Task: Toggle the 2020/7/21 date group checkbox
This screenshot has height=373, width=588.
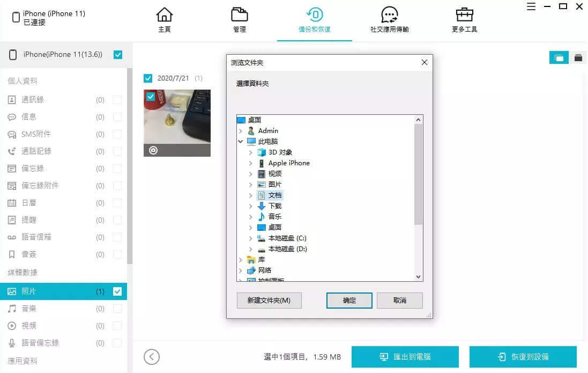Action: click(x=148, y=78)
